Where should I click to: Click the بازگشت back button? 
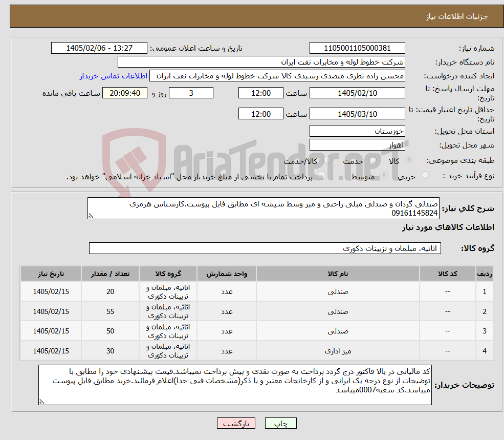click(x=236, y=423)
